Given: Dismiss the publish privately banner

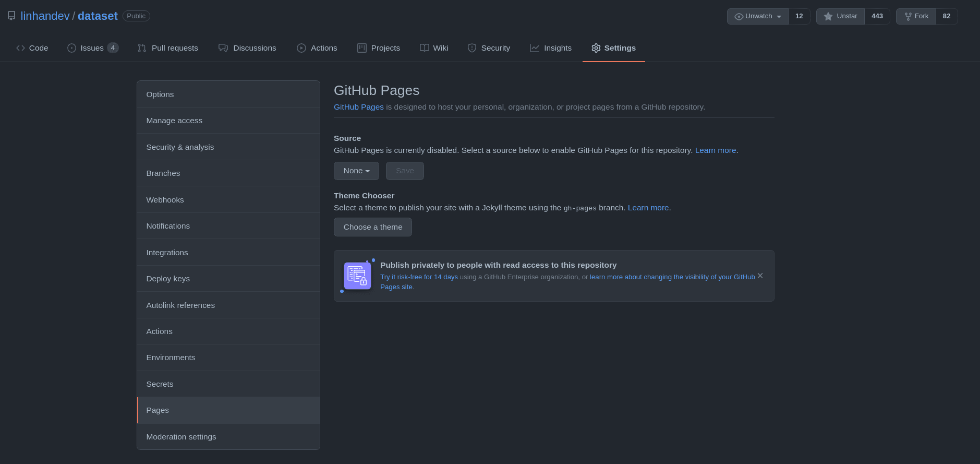Looking at the screenshot, I should [x=760, y=276].
